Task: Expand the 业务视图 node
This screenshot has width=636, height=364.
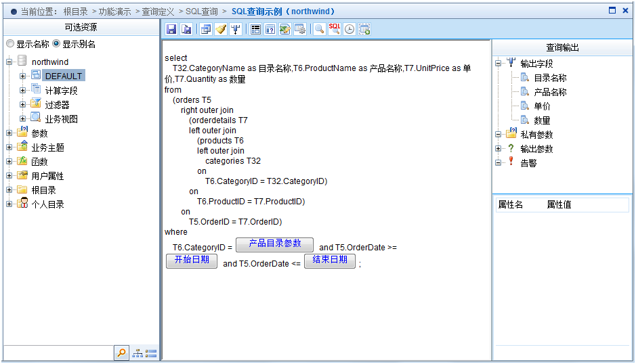Action: [x=22, y=119]
